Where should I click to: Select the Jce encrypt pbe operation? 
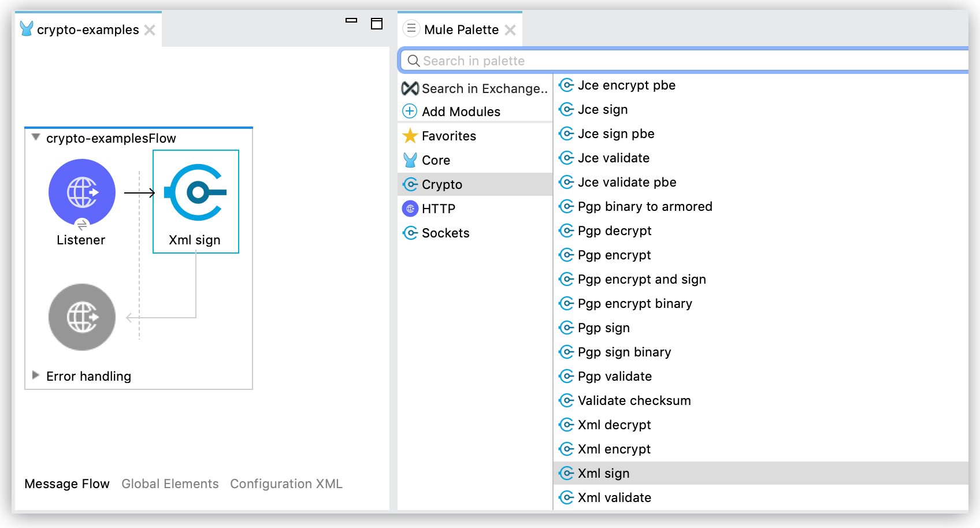coord(626,85)
